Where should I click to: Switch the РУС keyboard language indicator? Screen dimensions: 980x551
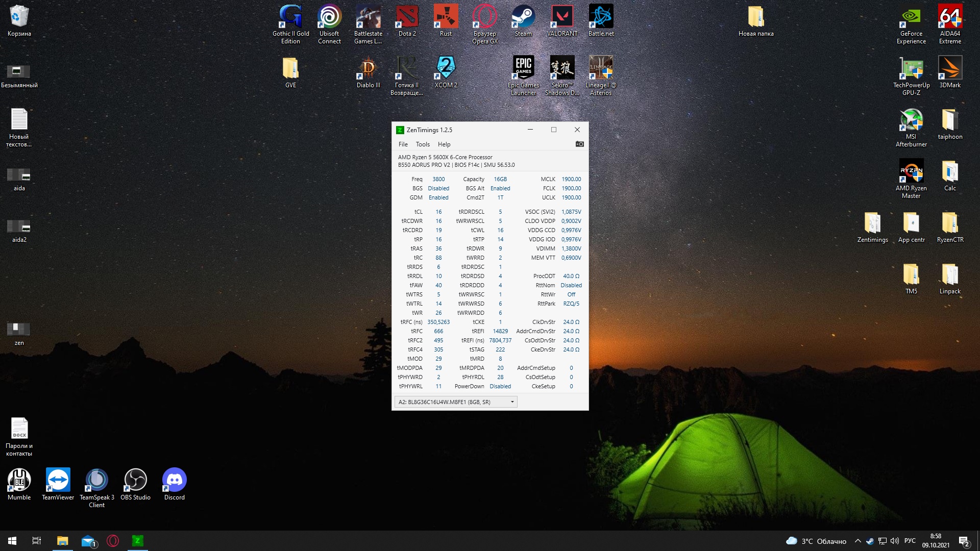[910, 541]
